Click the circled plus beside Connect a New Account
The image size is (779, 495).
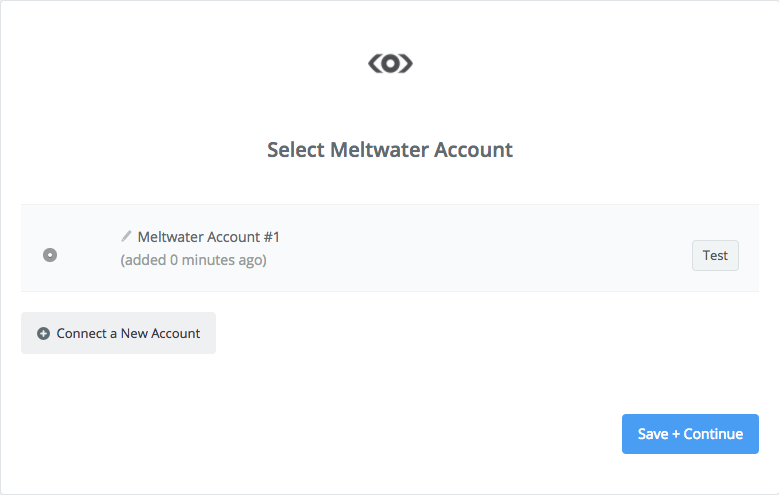click(43, 333)
